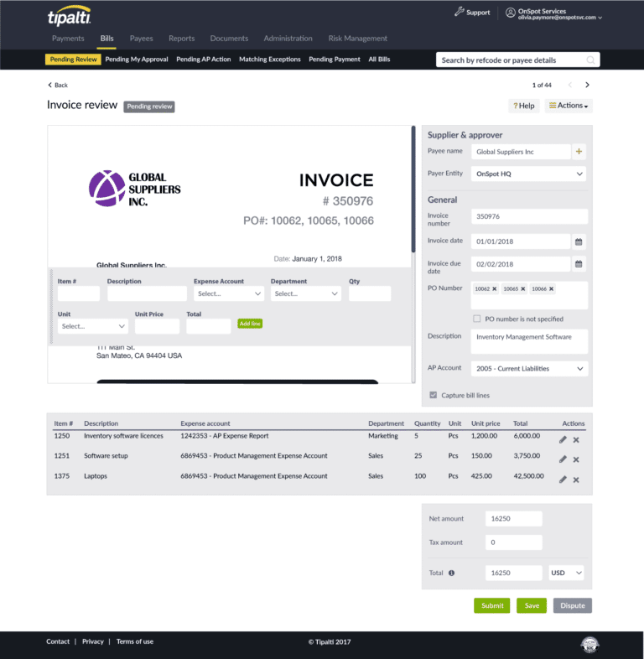Click the user account avatar icon
Image resolution: width=644 pixels, height=659 pixels.
(511, 13)
